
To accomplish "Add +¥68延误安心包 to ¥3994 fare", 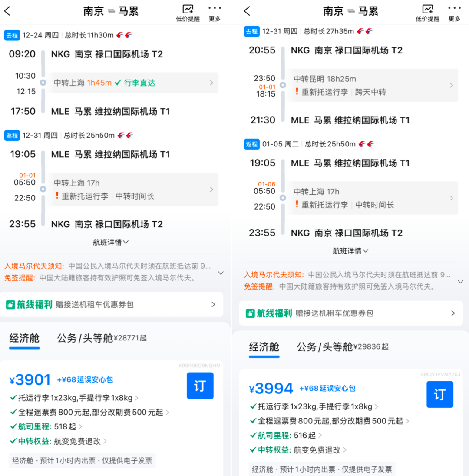I will pyautogui.click(x=327, y=389).
